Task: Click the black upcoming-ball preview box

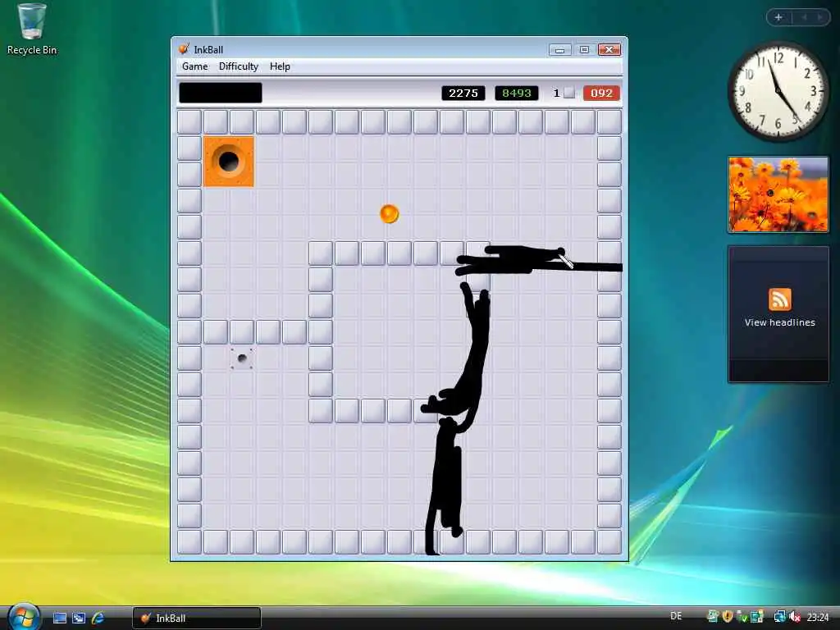Action: 220,93
